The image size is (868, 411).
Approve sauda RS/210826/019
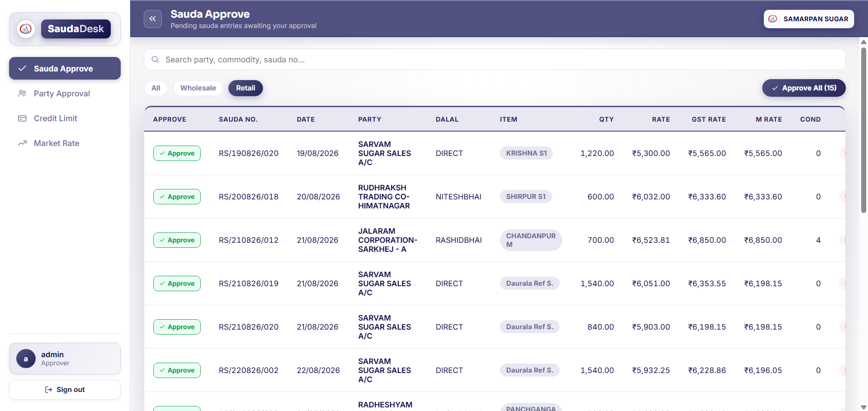tap(177, 283)
